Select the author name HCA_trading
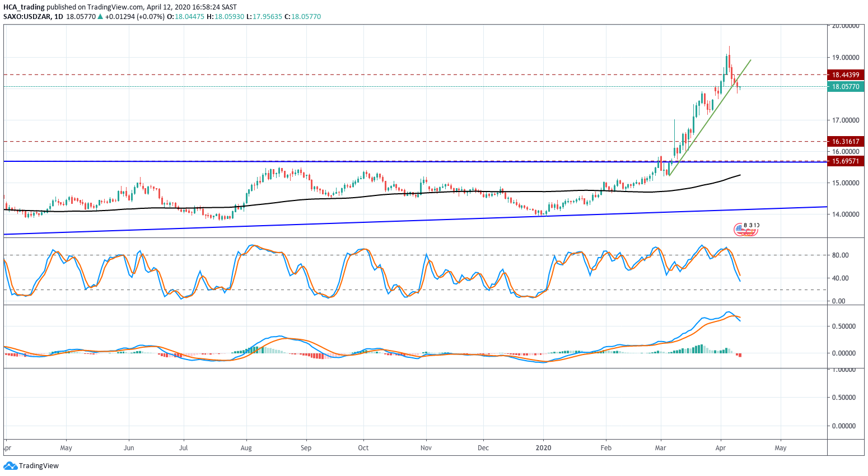868x476 pixels. coord(24,7)
